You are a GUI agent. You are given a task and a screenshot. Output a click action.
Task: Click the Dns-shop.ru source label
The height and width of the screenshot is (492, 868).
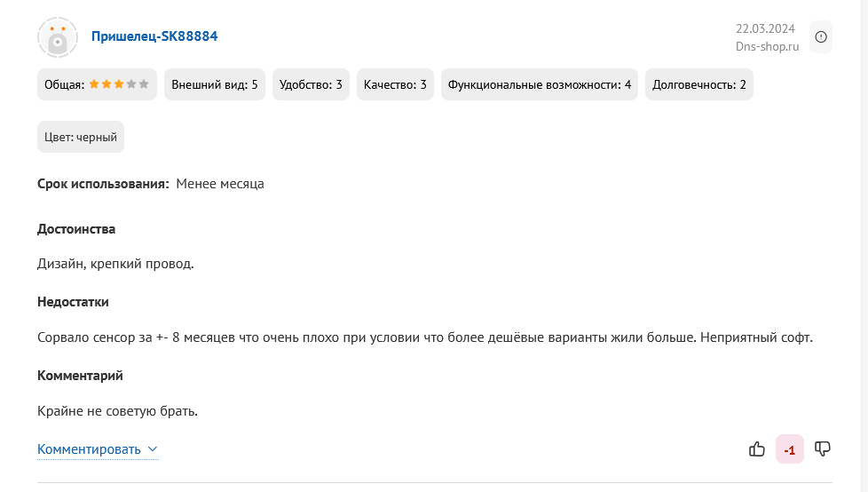pyautogui.click(x=767, y=47)
